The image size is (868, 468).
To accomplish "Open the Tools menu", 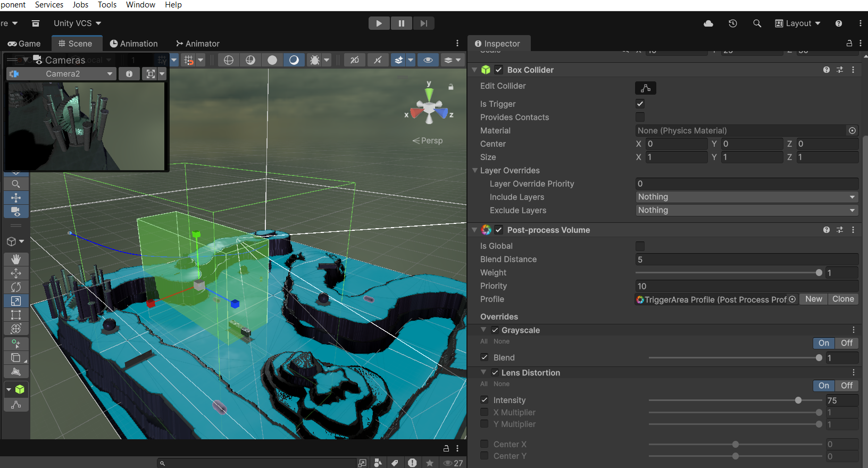I will coord(107,5).
